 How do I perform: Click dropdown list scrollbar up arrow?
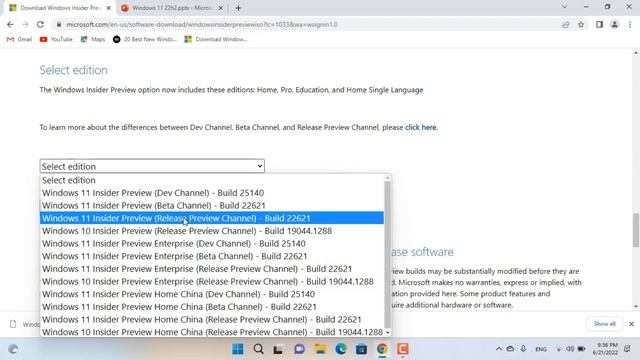387,178
